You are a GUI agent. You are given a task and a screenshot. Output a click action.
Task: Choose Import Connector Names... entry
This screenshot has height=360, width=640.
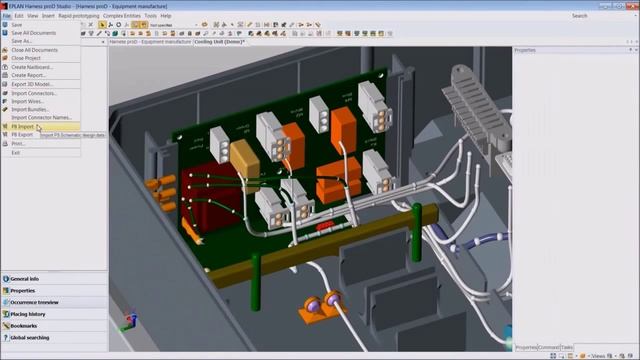(x=41, y=118)
